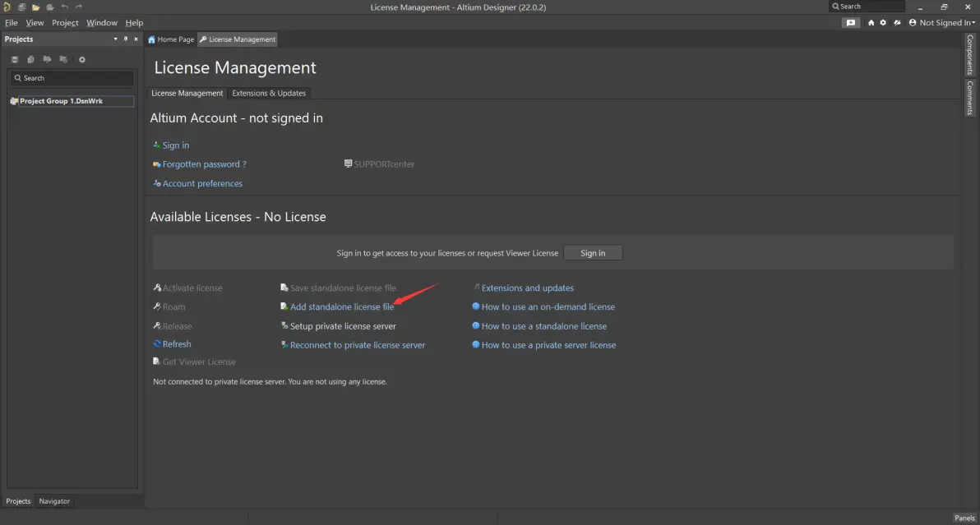The width and height of the screenshot is (980, 525).
Task: Click the Sign in button in Available Licenses
Action: pos(593,253)
